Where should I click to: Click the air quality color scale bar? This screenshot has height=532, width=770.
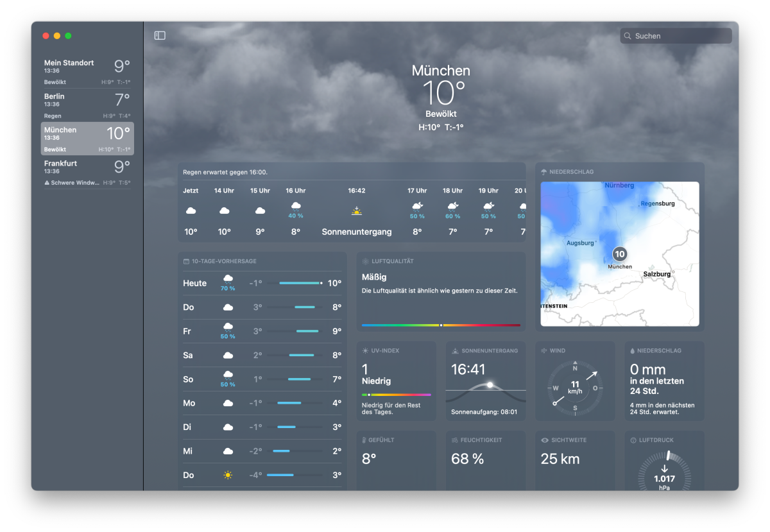pyautogui.click(x=441, y=325)
